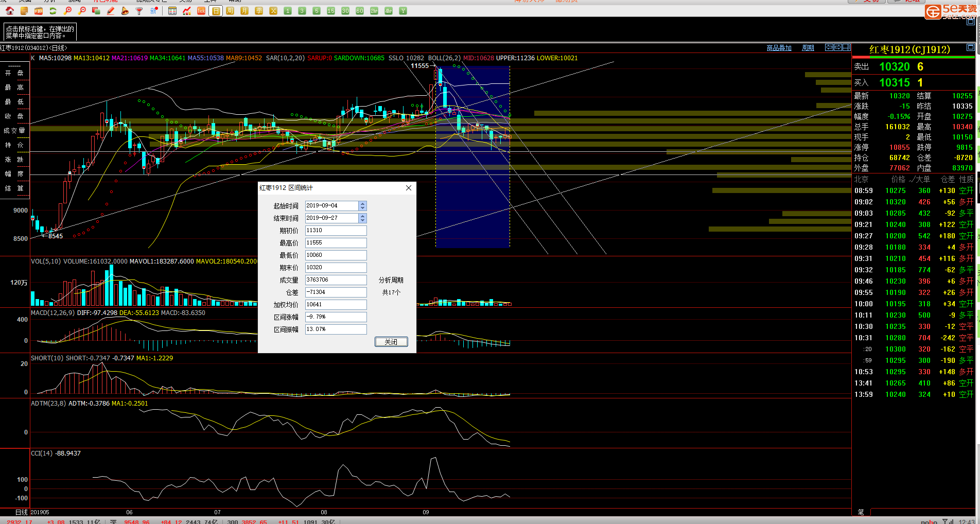Screen dimensions: 980x524
Task: Click the MACD(12,26,9) indicator label
Action: pyautogui.click(x=53, y=313)
